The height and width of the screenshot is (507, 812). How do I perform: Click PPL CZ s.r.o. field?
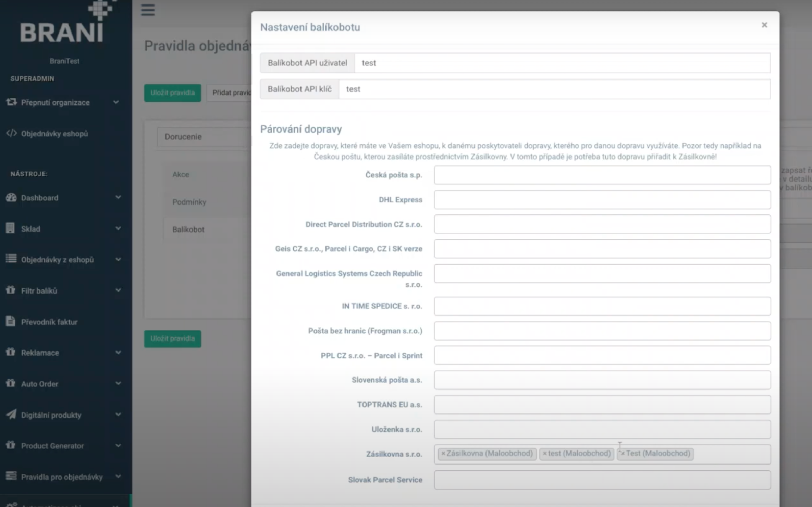tap(602, 355)
